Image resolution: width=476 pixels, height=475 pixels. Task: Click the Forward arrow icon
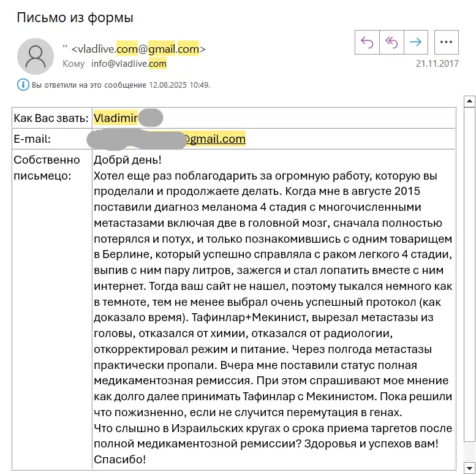416,42
